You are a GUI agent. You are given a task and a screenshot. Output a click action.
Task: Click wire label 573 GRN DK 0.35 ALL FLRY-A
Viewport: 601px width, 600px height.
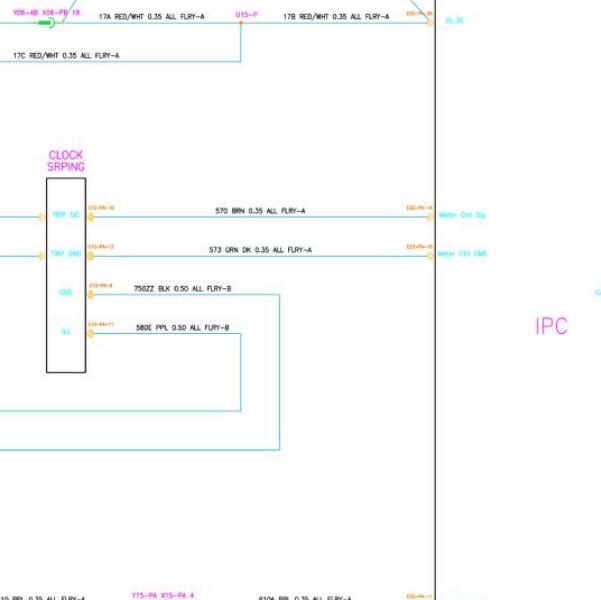[260, 250]
